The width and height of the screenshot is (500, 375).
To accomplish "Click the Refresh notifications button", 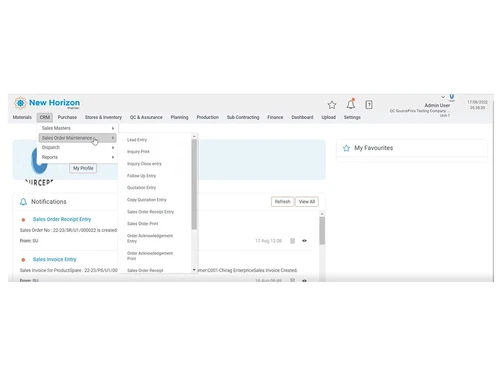I will (283, 202).
